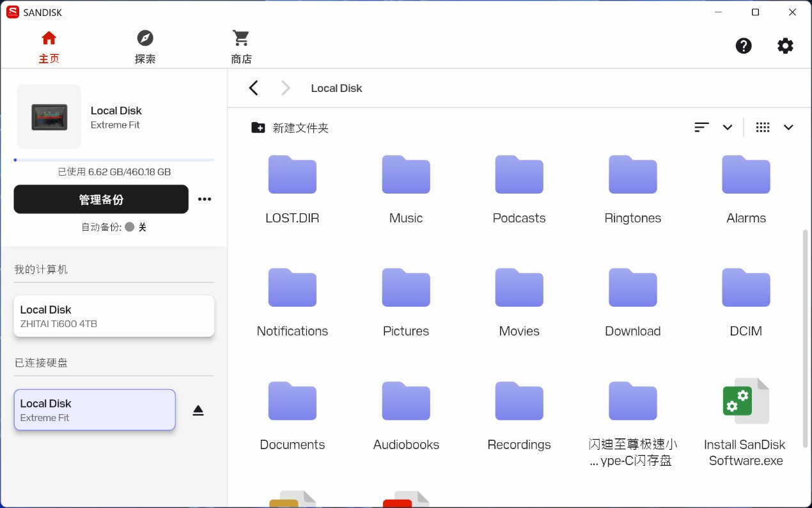Open the Audiobooks folder

pyautogui.click(x=406, y=416)
